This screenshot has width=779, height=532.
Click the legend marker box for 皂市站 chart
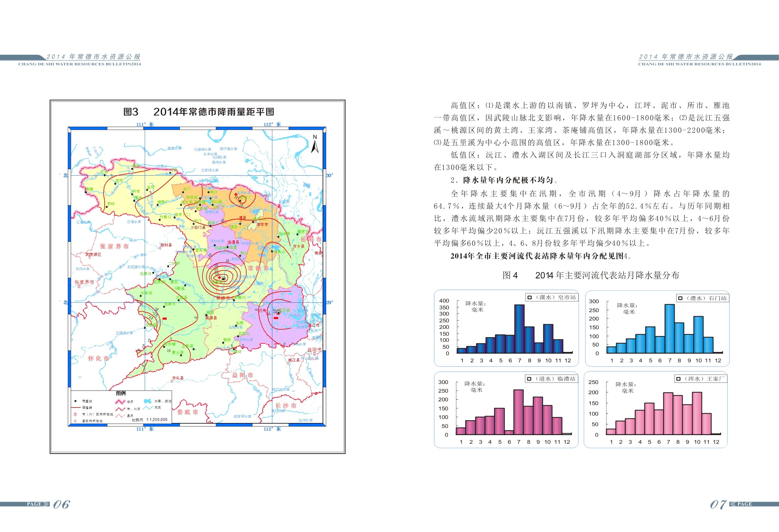click(x=530, y=297)
